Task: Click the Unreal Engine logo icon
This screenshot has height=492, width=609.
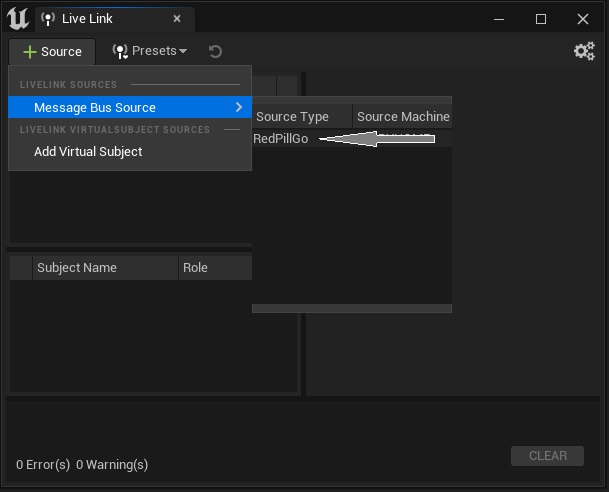Action: pos(18,19)
